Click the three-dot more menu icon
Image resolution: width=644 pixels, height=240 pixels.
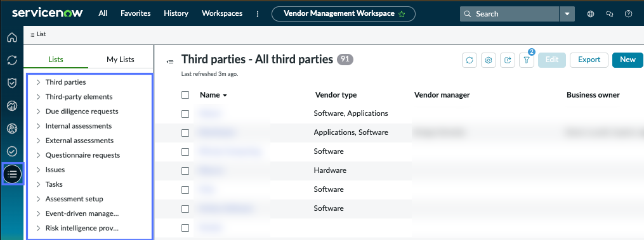258,14
